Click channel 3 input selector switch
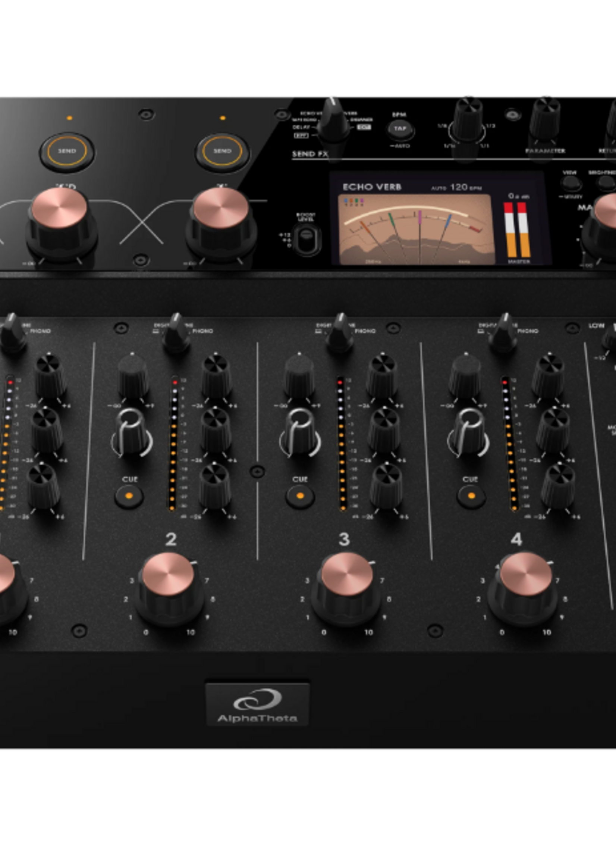 coord(340,332)
